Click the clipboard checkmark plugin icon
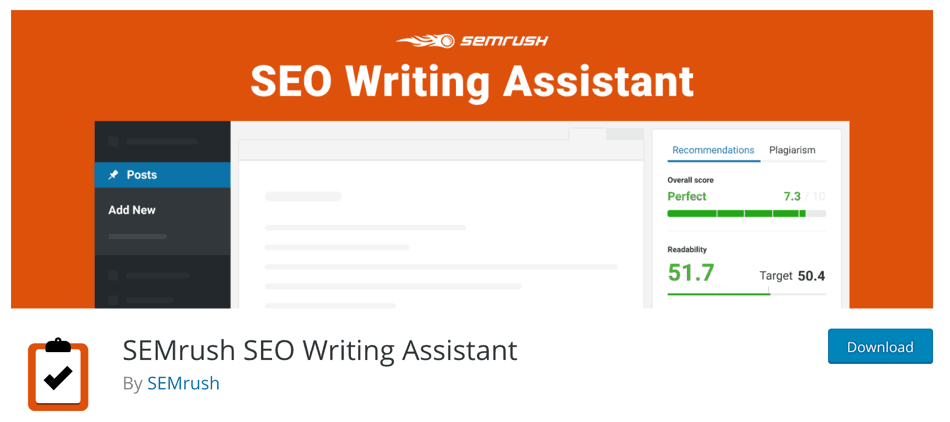Viewport: 950px width, 422px height. pyautogui.click(x=58, y=375)
